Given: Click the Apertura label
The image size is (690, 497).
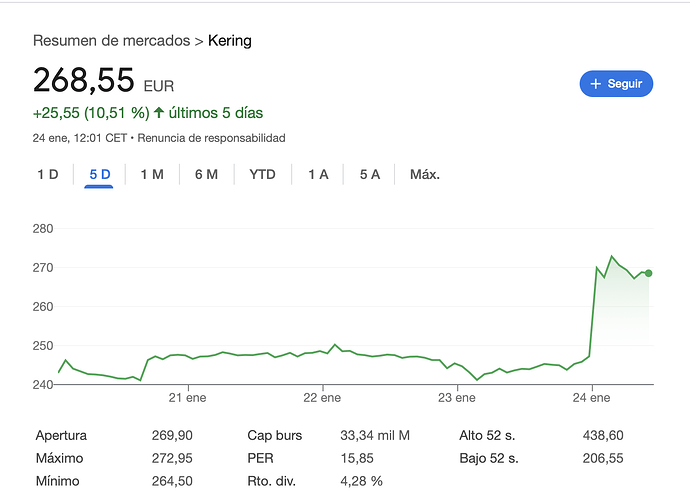Looking at the screenshot, I should [x=61, y=436].
